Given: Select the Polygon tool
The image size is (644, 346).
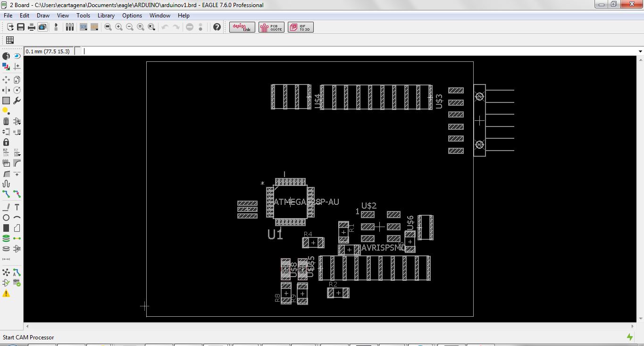Looking at the screenshot, I should point(17,228).
